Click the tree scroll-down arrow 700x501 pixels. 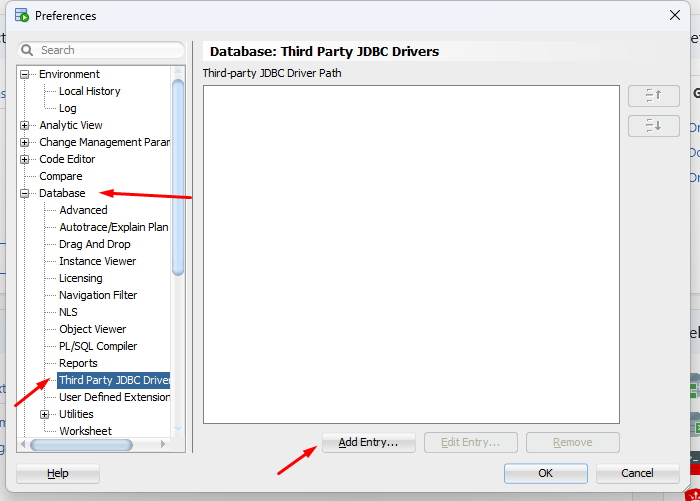tap(178, 430)
